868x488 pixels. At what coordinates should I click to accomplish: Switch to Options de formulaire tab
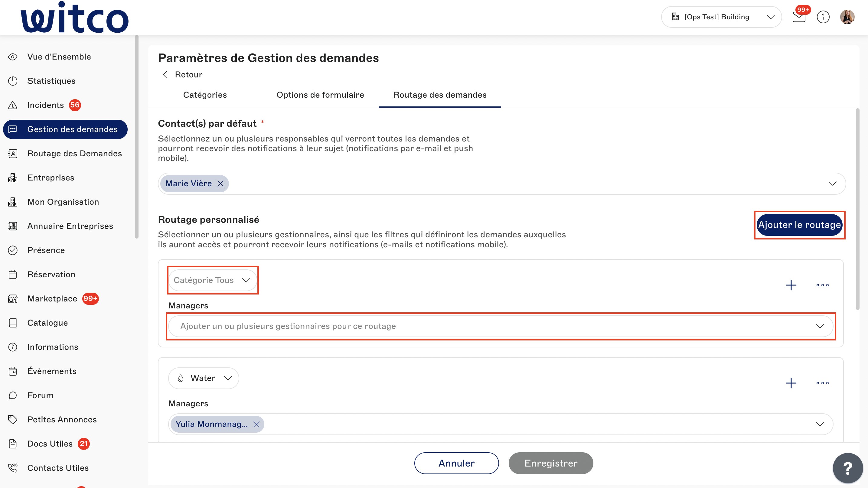tap(320, 95)
